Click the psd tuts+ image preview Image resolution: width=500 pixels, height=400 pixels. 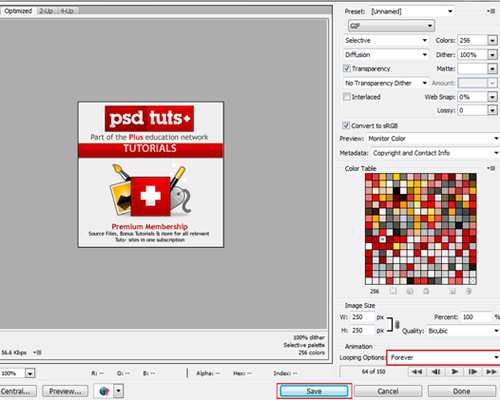point(151,174)
